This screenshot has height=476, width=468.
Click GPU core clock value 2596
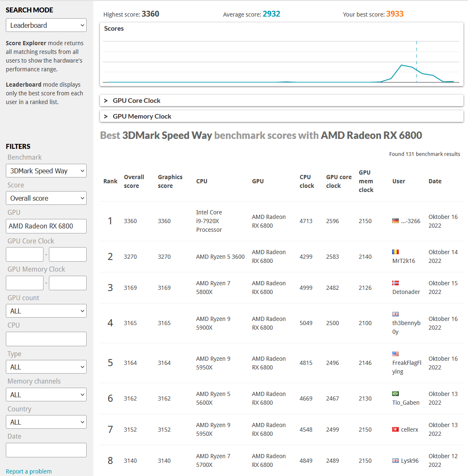coord(332,221)
